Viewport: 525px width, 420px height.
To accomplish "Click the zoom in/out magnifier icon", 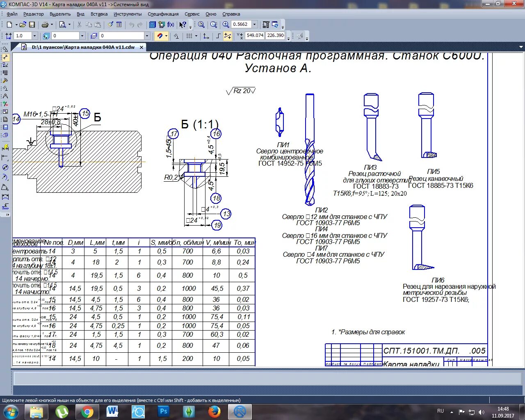I will (226, 25).
